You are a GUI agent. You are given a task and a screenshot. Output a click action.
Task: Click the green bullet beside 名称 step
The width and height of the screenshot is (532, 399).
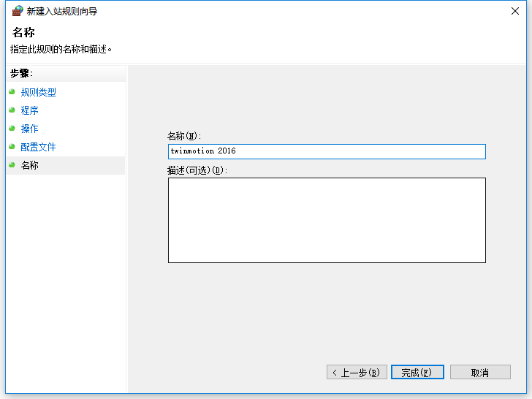(12, 165)
